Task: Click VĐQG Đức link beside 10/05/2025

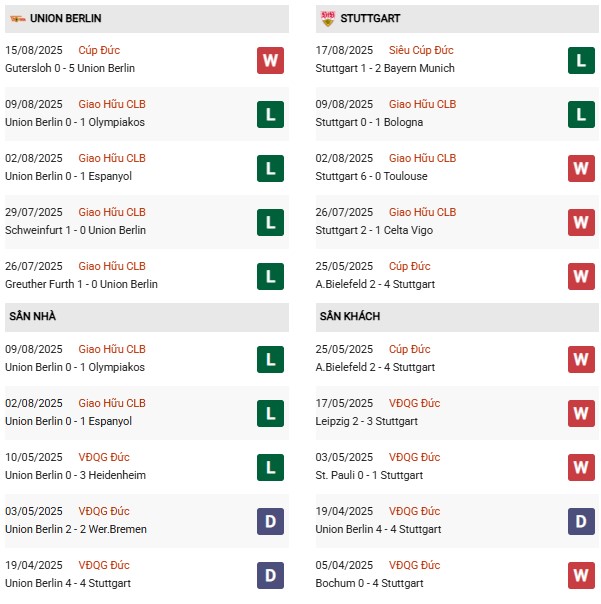Action: pyautogui.click(x=104, y=457)
